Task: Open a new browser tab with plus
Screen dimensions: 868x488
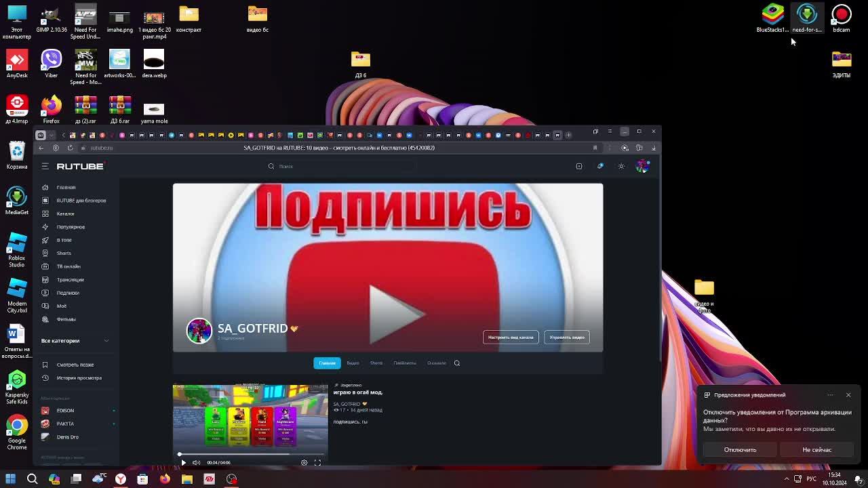Action: pyautogui.click(x=568, y=135)
